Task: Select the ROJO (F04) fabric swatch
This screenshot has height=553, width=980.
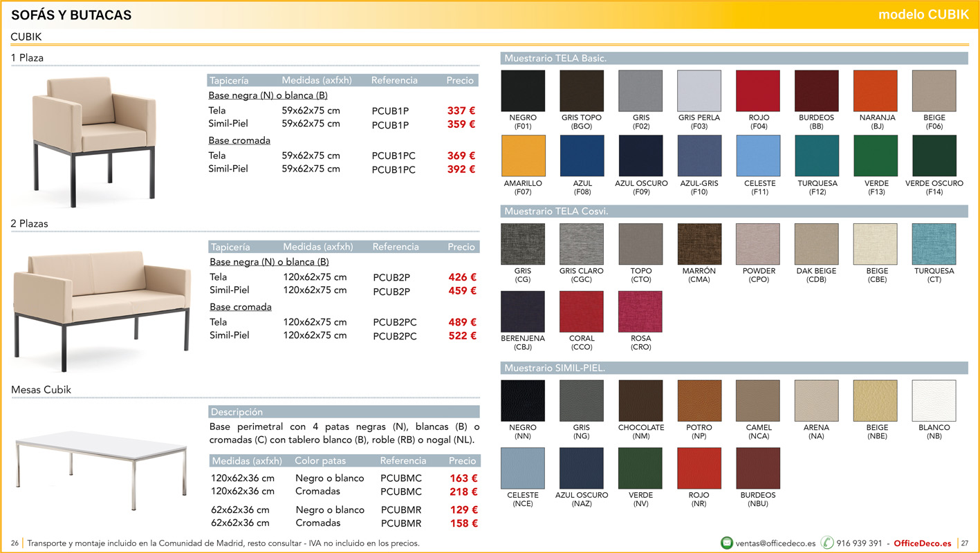Action: [x=758, y=91]
